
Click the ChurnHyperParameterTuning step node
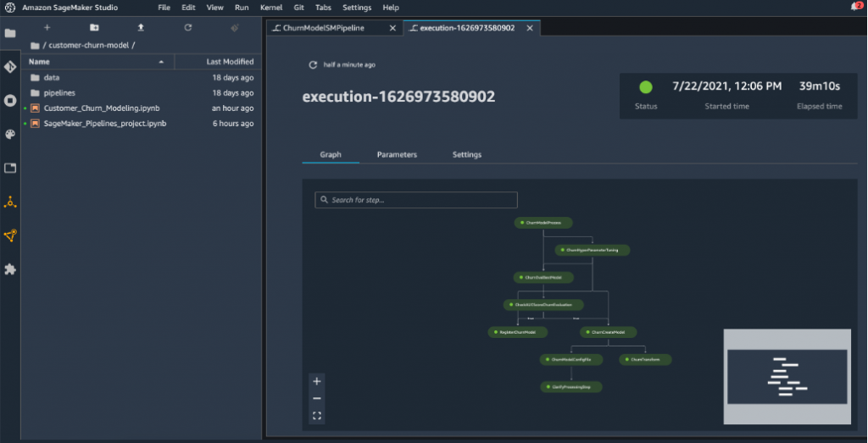[593, 250]
